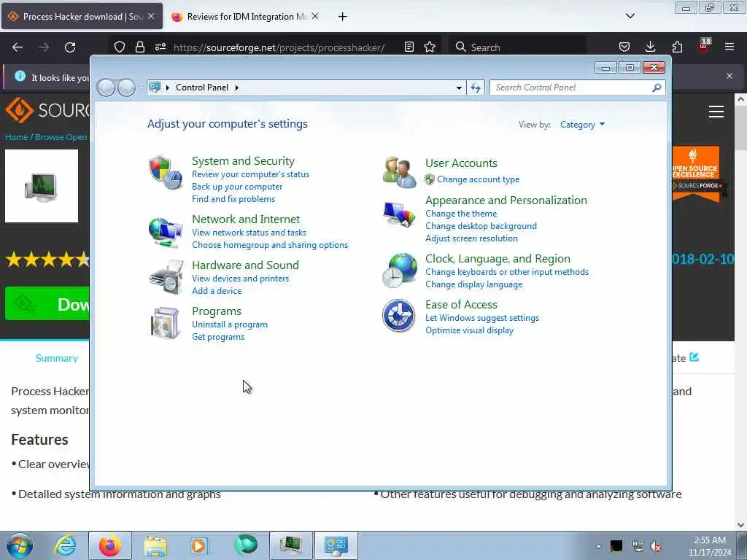Image resolution: width=747 pixels, height=560 pixels.
Task: Open System and Security shield icon
Action: [166, 172]
